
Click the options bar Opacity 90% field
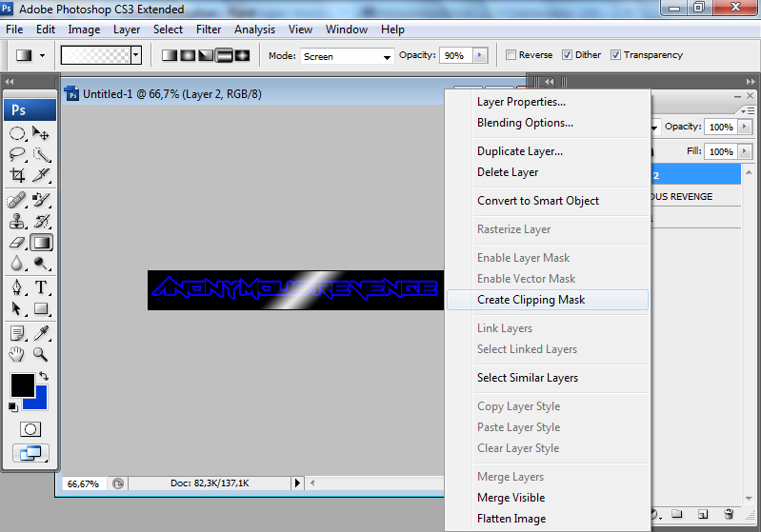pyautogui.click(x=456, y=55)
